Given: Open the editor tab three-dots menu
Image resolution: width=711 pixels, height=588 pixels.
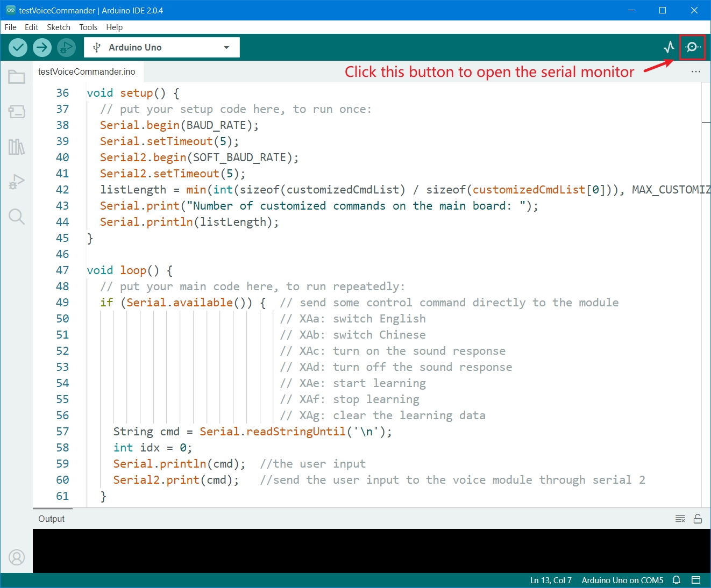Looking at the screenshot, I should click(696, 71).
